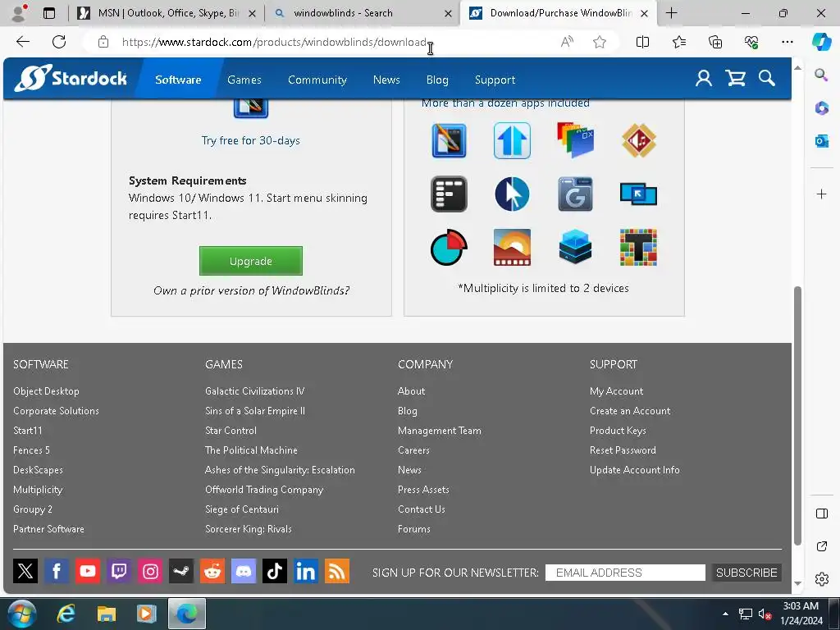Open Galactic Civilizations IV link
Screen dimensions: 840x630
click(x=254, y=391)
